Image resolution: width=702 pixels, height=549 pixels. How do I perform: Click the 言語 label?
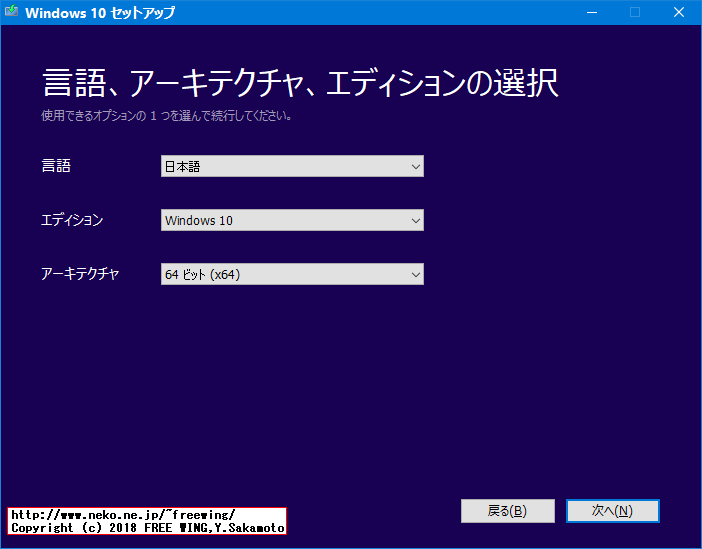56,166
